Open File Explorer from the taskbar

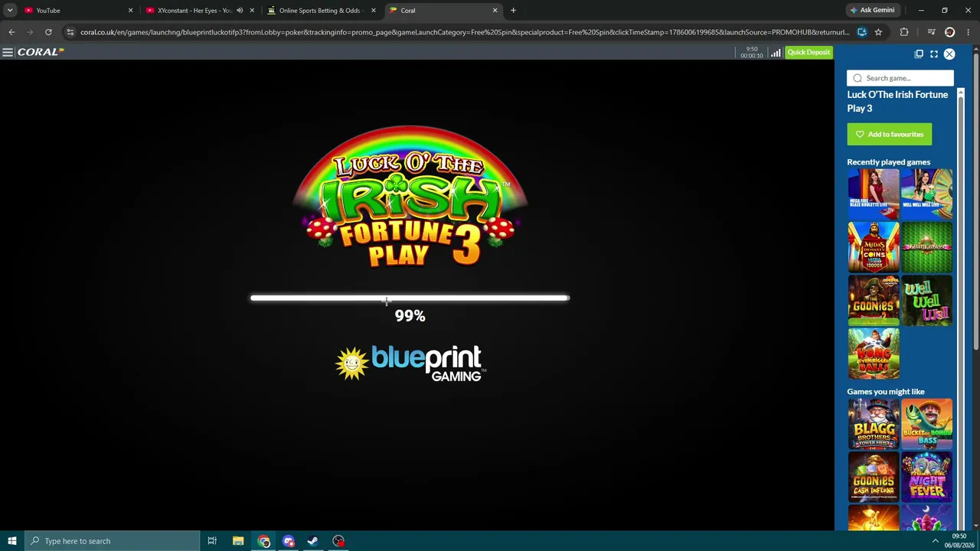click(238, 541)
